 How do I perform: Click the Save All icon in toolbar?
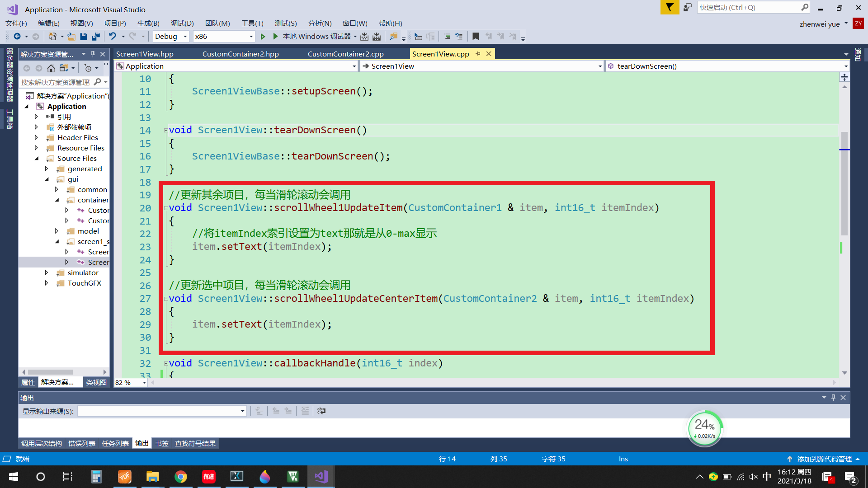(x=95, y=36)
